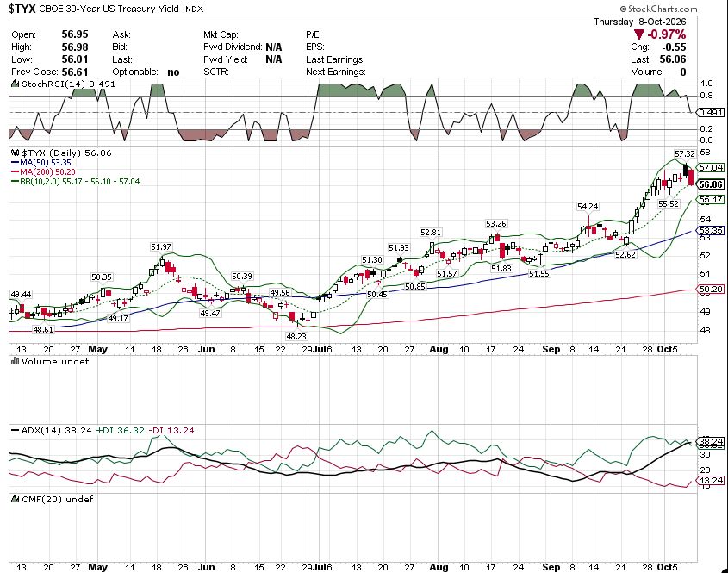
Task: Click the black ADX(14) legend line marker
Action: pos(15,431)
